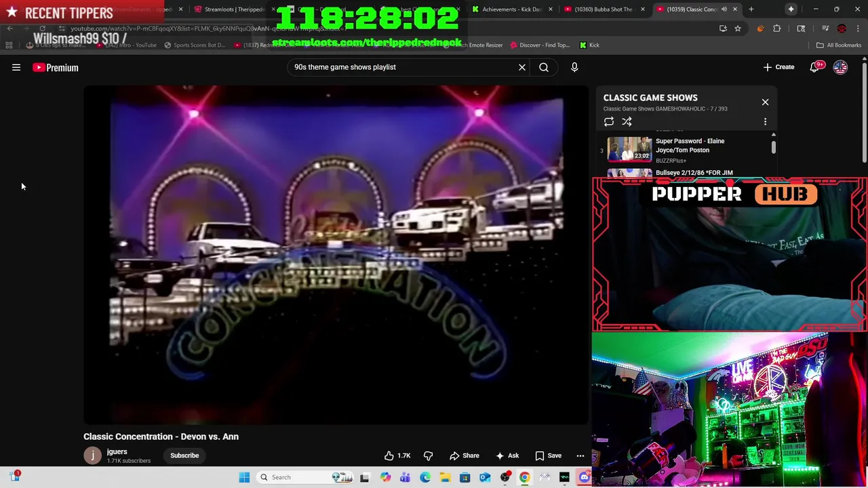Image resolution: width=868 pixels, height=488 pixels.
Task: Open File Explorer from the taskbar
Action: (x=445, y=477)
